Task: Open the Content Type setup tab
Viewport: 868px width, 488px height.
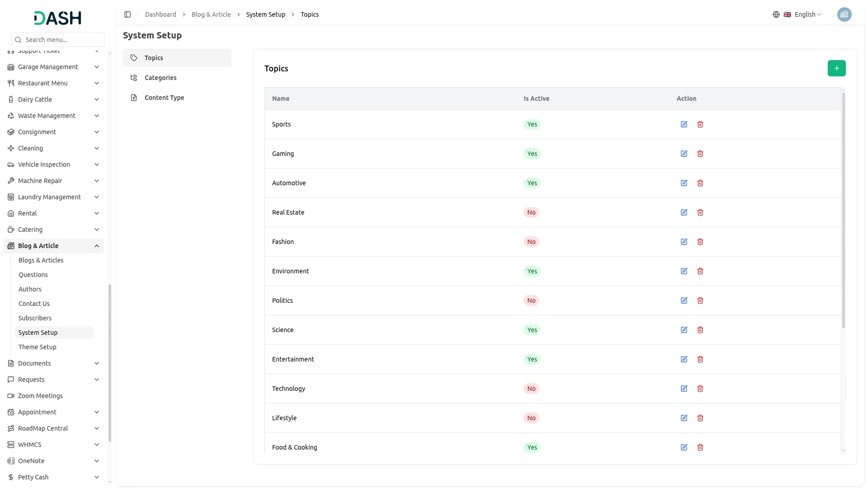Action: [x=164, y=98]
